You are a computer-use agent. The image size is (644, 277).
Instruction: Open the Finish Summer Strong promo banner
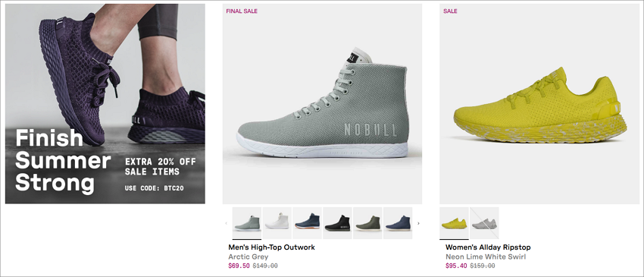105,104
